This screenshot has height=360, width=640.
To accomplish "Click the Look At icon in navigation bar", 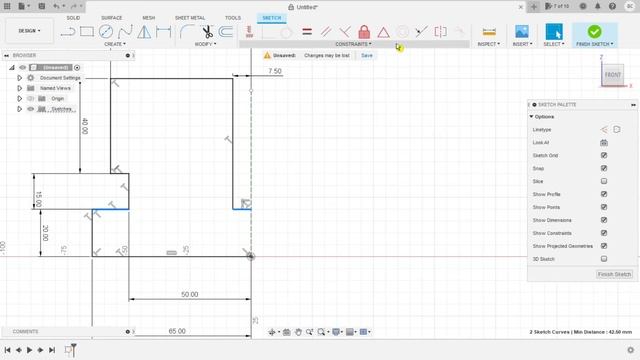I will [287, 332].
